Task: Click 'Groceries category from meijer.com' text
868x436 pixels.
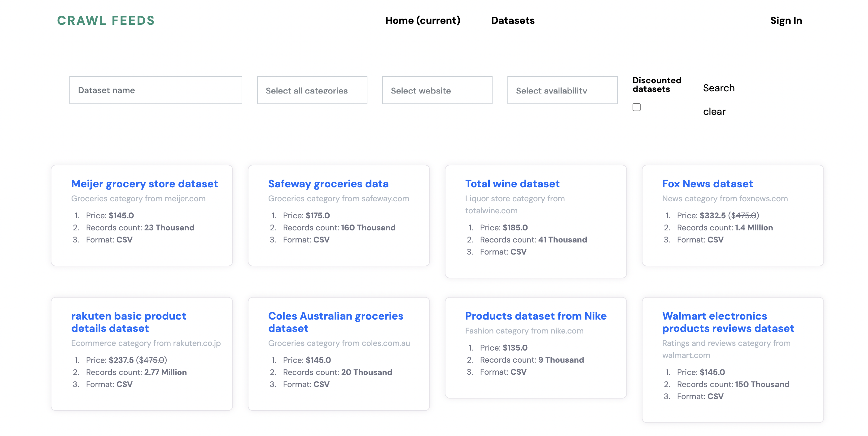Action: 138,198
